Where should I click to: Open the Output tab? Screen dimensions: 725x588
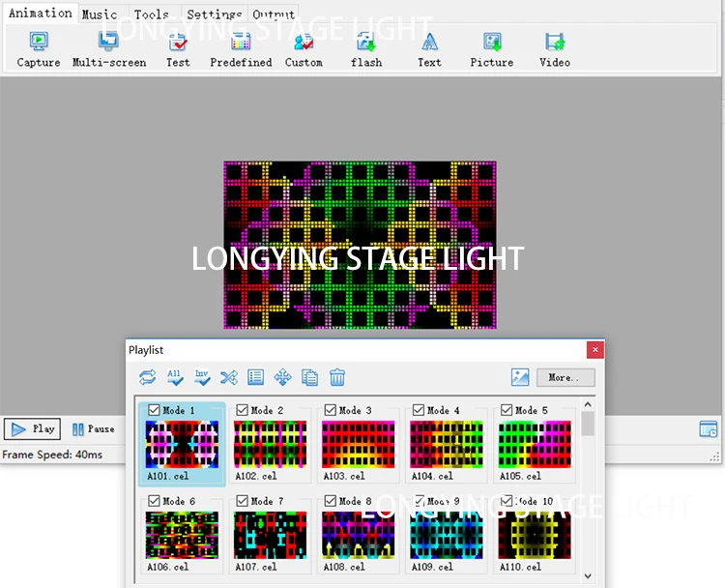point(274,15)
